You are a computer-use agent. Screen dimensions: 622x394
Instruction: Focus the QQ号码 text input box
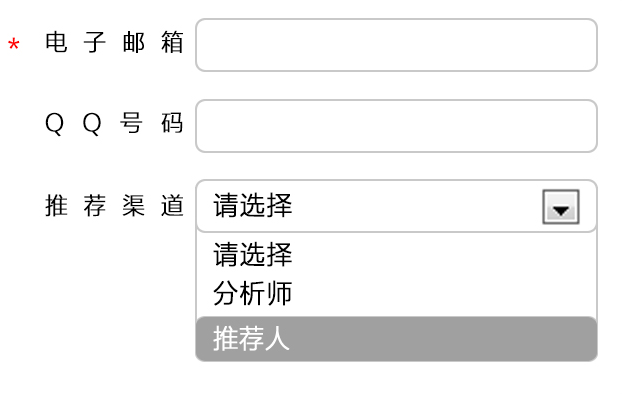(x=396, y=126)
